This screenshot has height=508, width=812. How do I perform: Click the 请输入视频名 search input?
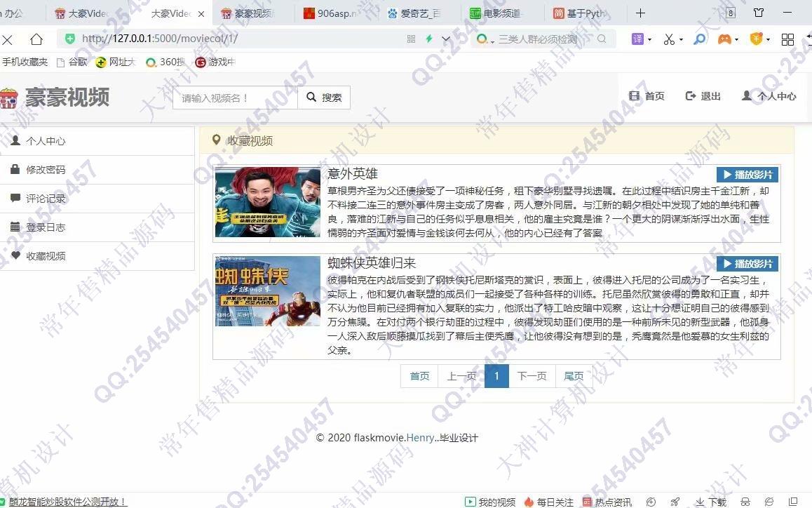click(x=235, y=98)
